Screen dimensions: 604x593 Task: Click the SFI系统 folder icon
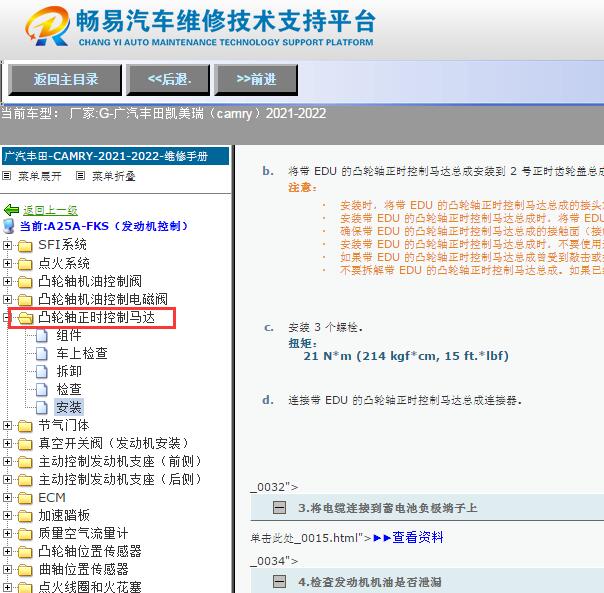pos(25,245)
